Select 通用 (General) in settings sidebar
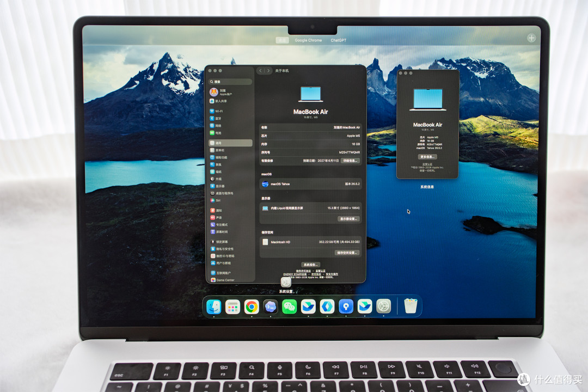 [230, 143]
